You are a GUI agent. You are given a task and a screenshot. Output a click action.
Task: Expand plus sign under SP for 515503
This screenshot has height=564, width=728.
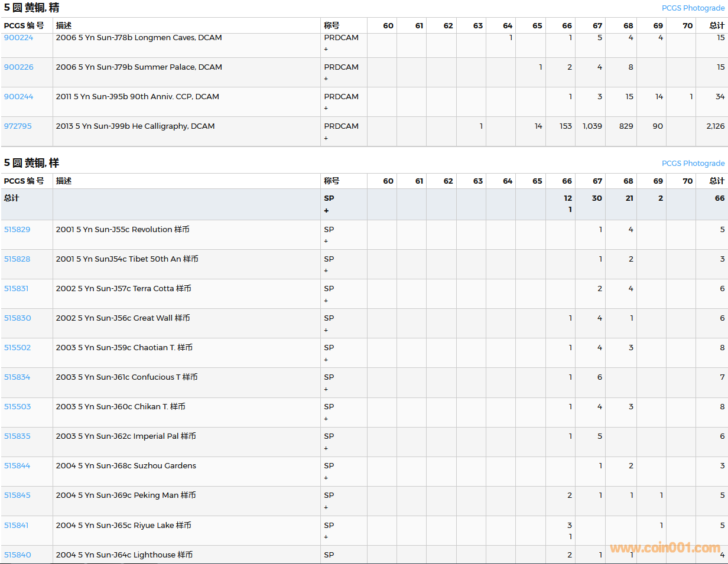point(326,419)
